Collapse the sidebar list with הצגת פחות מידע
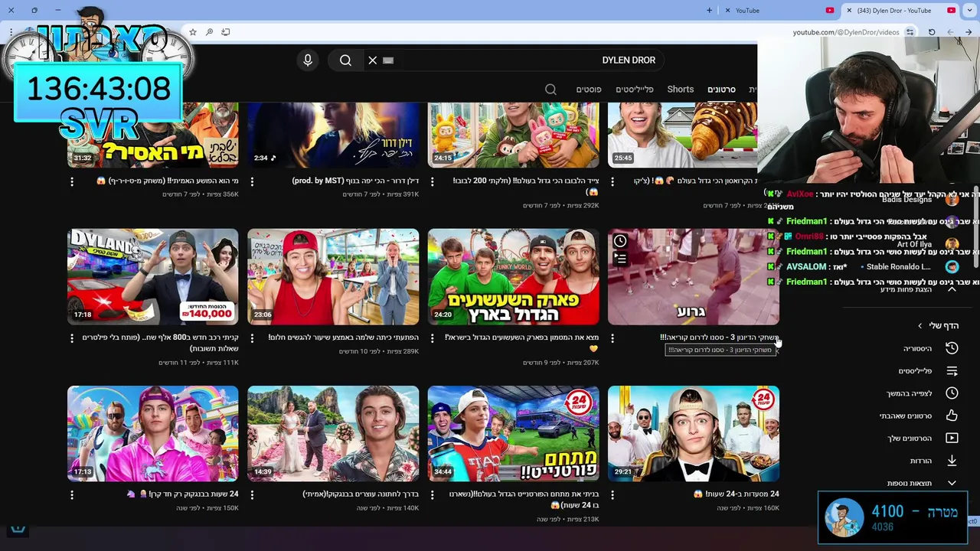The image size is (980, 551). pyautogui.click(x=917, y=289)
